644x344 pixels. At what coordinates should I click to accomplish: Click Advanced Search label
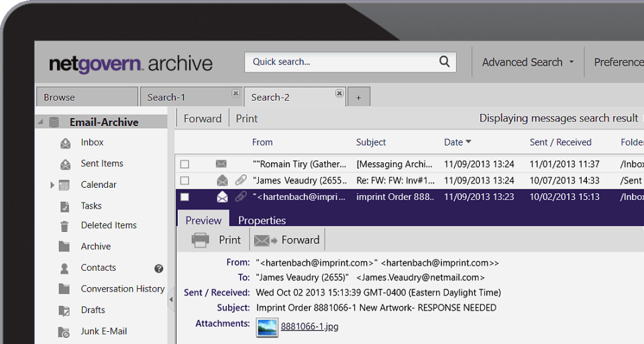pyautogui.click(x=523, y=62)
